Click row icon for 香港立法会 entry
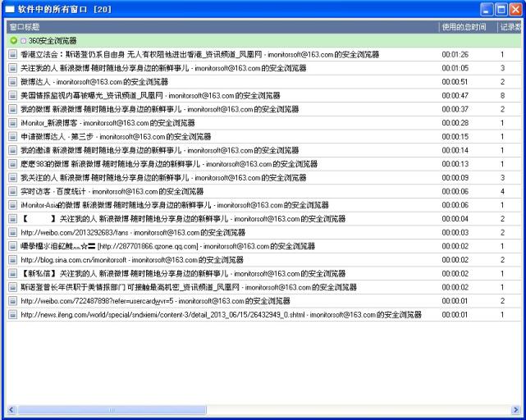 point(13,54)
